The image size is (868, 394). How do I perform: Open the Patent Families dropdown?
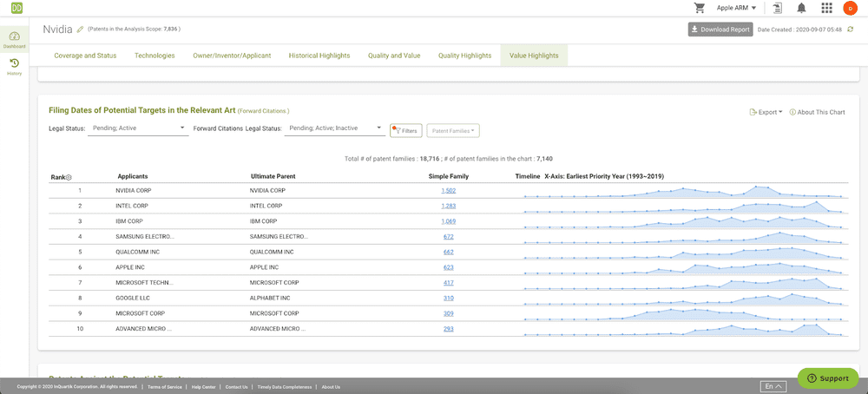[x=453, y=130]
